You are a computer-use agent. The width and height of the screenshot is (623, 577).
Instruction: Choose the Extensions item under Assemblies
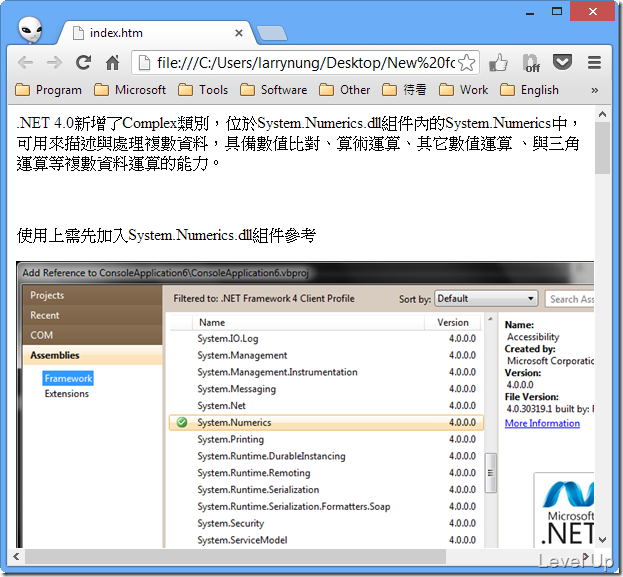click(67, 394)
